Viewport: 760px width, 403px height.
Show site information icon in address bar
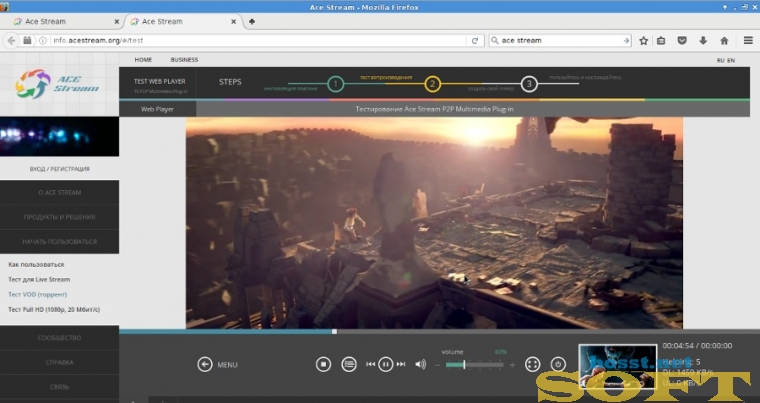[43, 41]
